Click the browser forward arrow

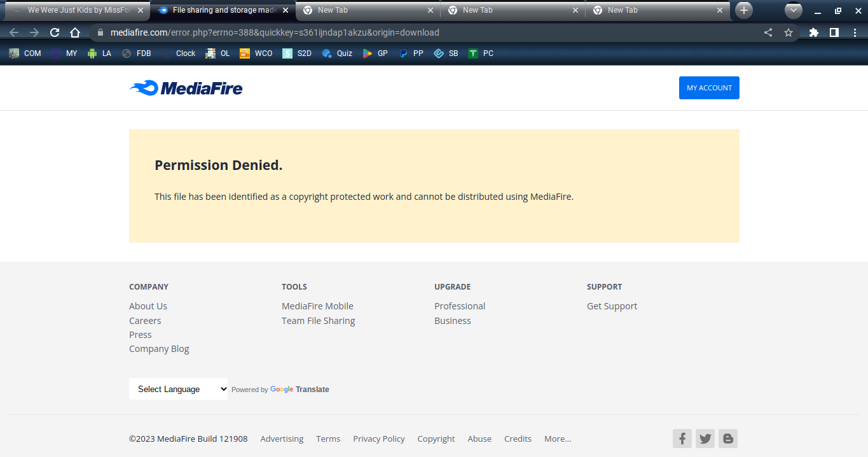click(34, 32)
